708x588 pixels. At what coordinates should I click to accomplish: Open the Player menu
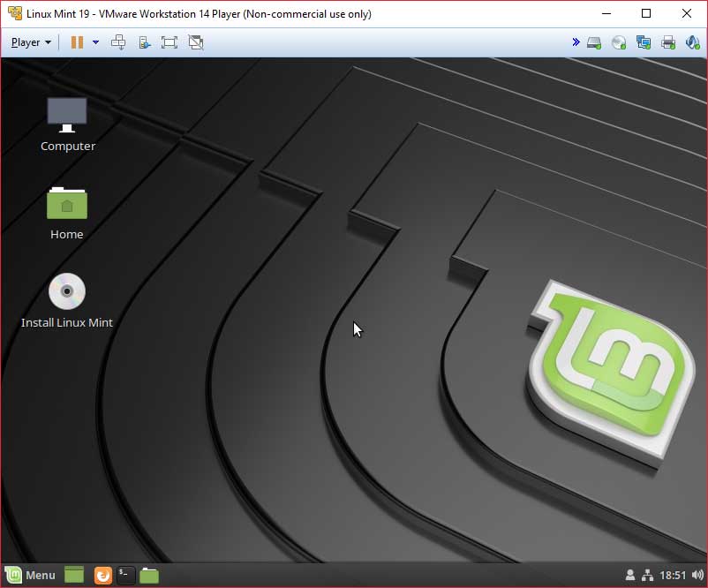pyautogui.click(x=31, y=42)
